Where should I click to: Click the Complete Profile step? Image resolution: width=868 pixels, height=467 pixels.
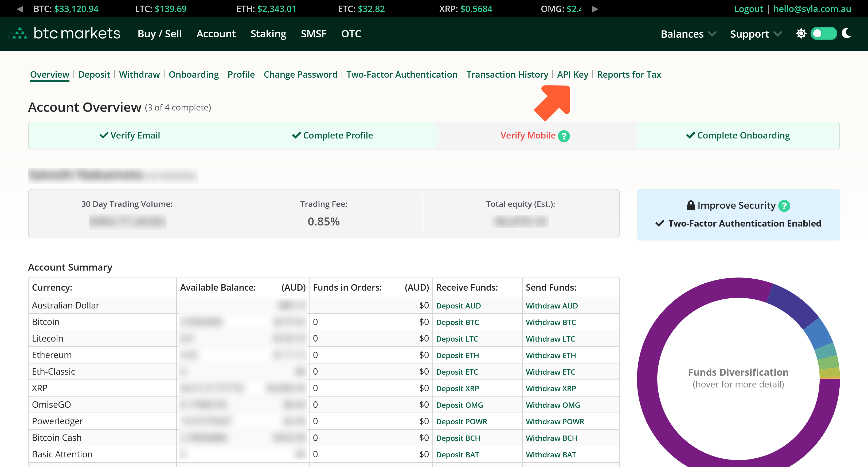(x=332, y=135)
